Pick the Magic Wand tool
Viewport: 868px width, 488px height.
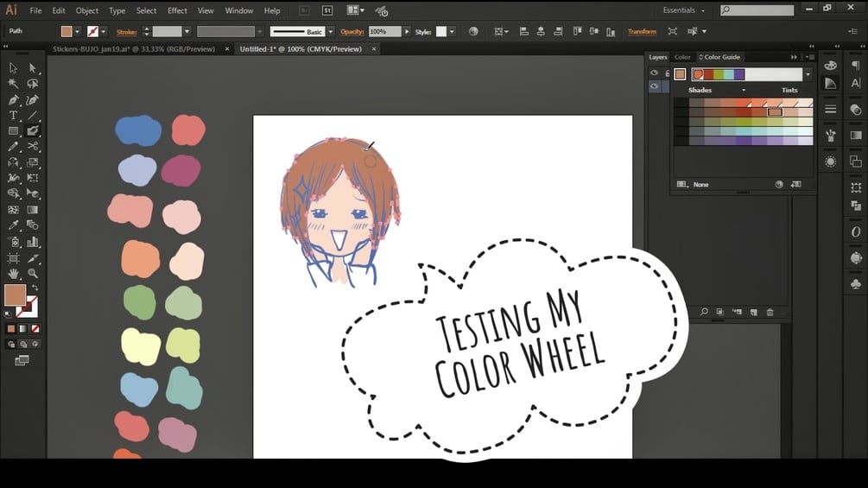tap(13, 84)
